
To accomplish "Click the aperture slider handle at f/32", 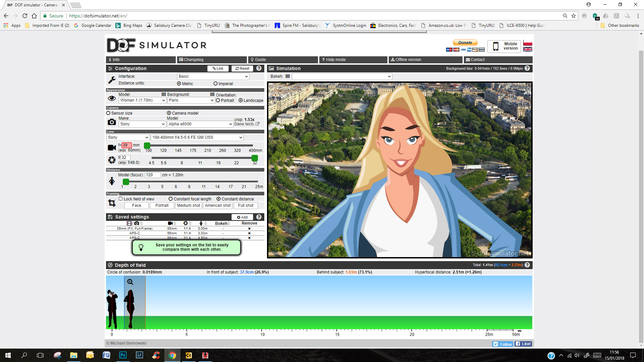I will [x=255, y=158].
